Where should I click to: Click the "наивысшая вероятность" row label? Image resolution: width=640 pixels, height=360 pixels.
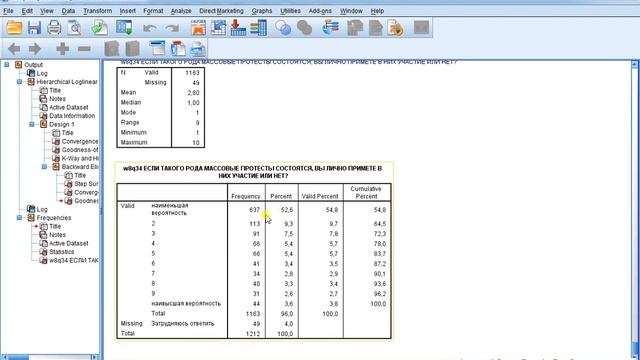point(186,303)
